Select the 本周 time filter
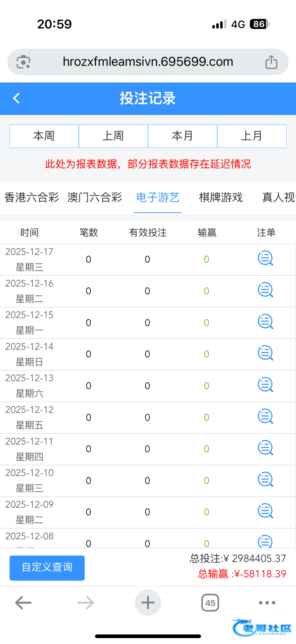The width and height of the screenshot is (296, 644). click(x=44, y=136)
